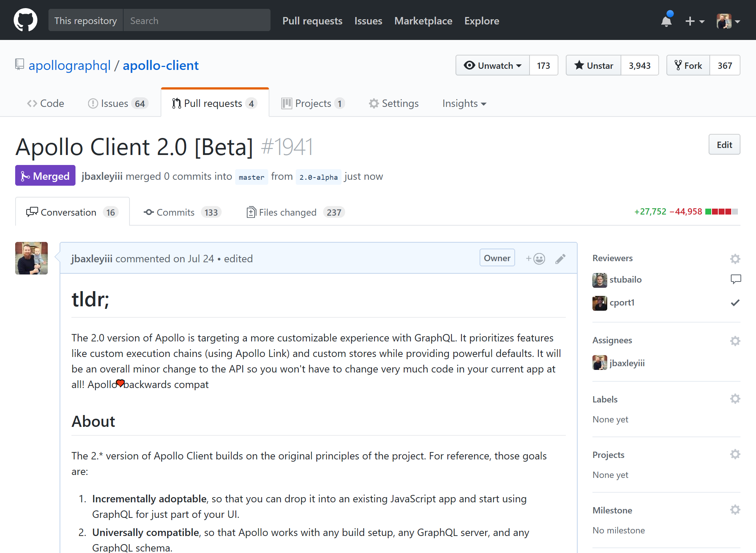Open the Labels gear settings
Screen dimensions: 756x553
pos(735,399)
